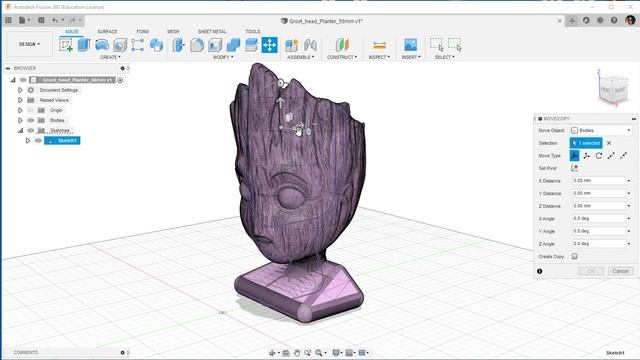The height and width of the screenshot is (360, 640).
Task: Select the Fillet tool
Action: pos(197,45)
